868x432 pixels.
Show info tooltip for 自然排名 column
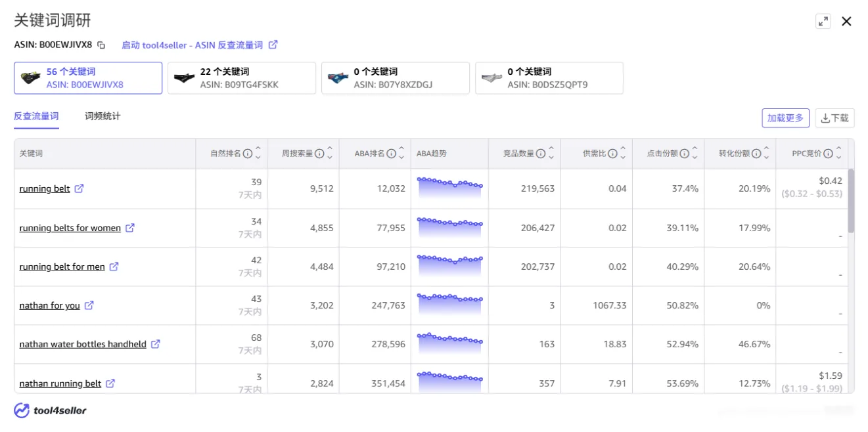coord(248,154)
